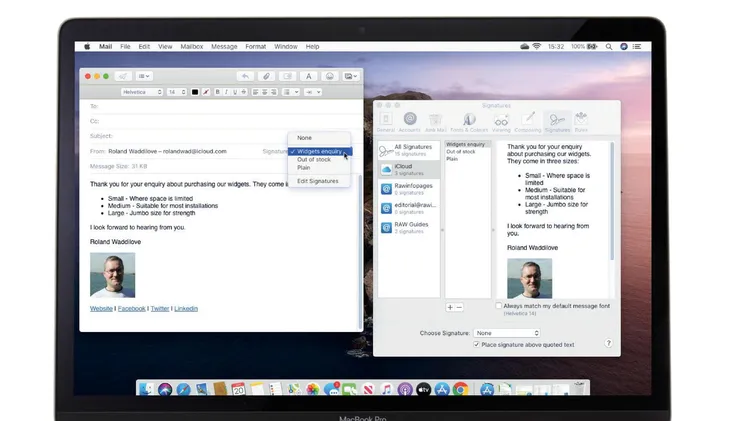Open Safari from the Dock

click(x=183, y=389)
